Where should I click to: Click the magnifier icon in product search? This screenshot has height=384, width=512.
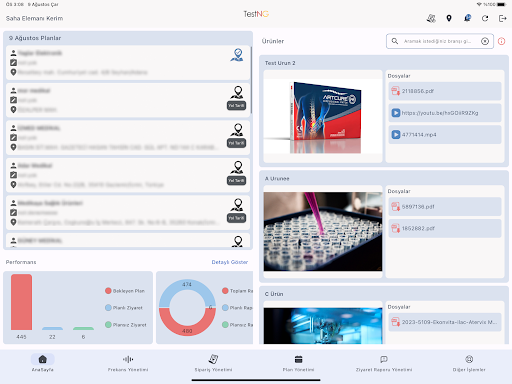pos(395,41)
